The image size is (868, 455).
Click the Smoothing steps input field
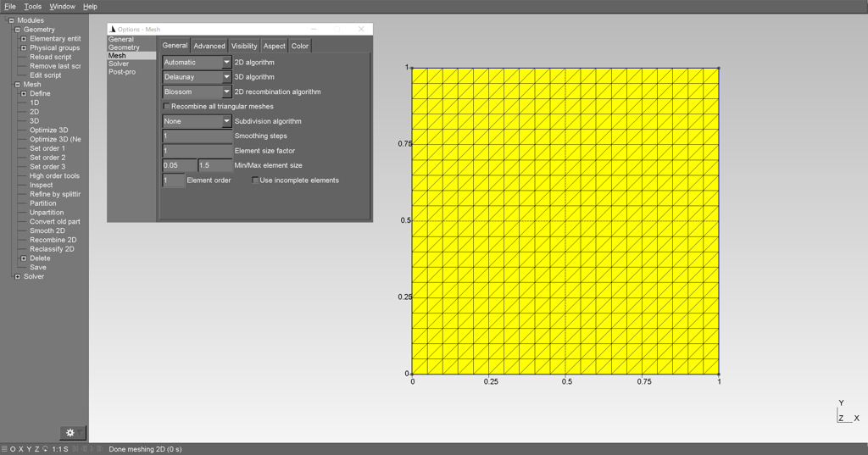[197, 136]
